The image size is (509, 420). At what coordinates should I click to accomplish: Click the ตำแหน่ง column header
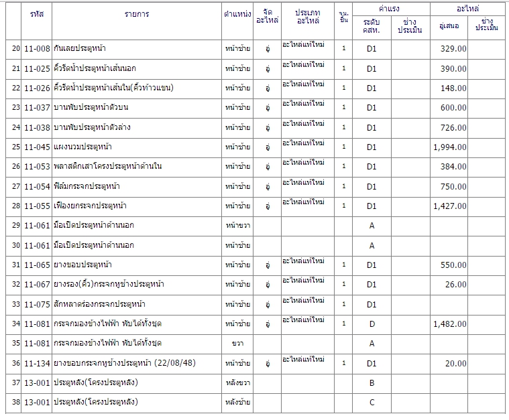[x=237, y=14]
